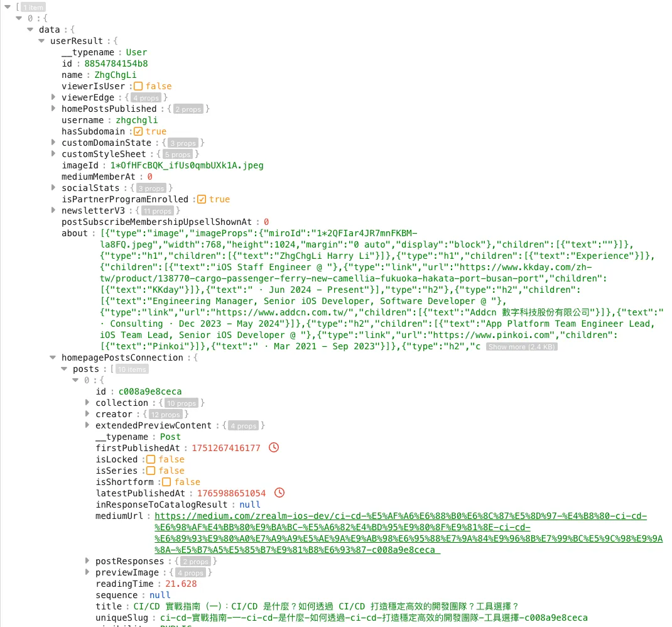Collapse the userResult node
672x627 pixels.
pyautogui.click(x=42, y=41)
